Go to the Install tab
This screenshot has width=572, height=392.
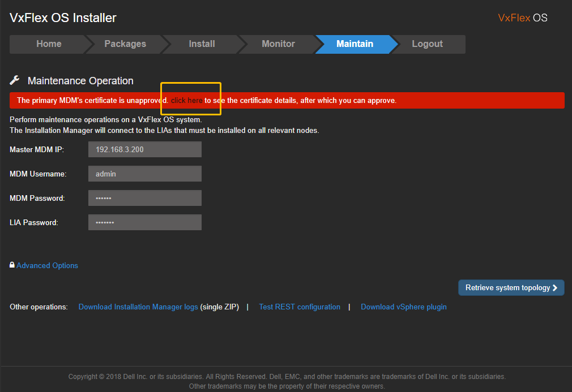[202, 44]
